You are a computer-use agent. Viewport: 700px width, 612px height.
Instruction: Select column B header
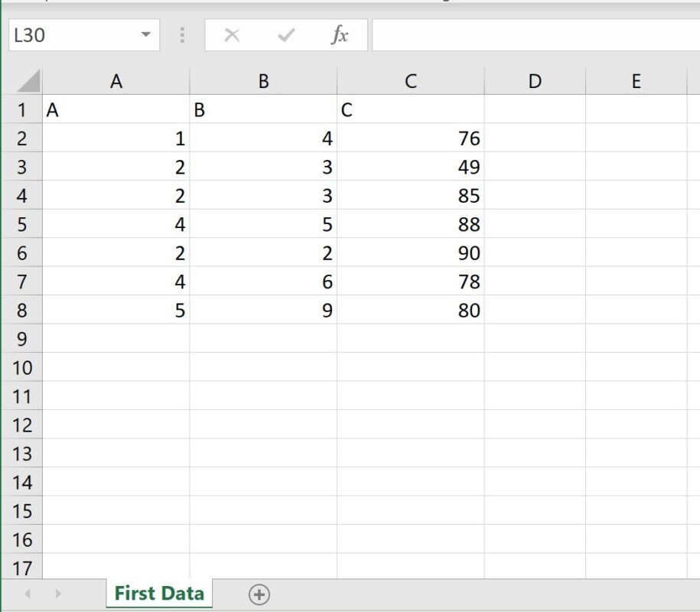point(263,81)
